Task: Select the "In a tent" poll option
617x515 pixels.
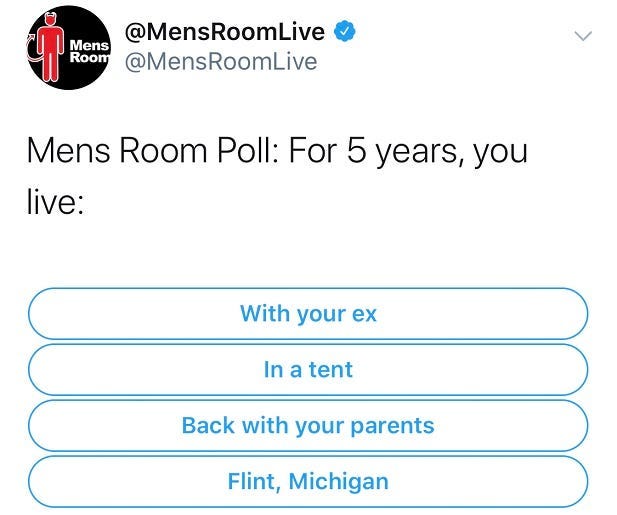Action: 308,369
